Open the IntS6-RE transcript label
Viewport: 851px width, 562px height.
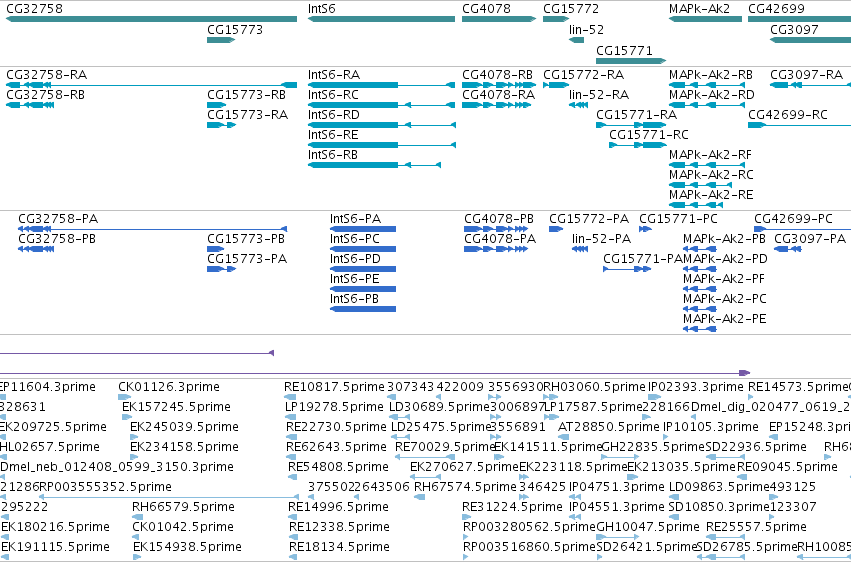click(x=333, y=135)
